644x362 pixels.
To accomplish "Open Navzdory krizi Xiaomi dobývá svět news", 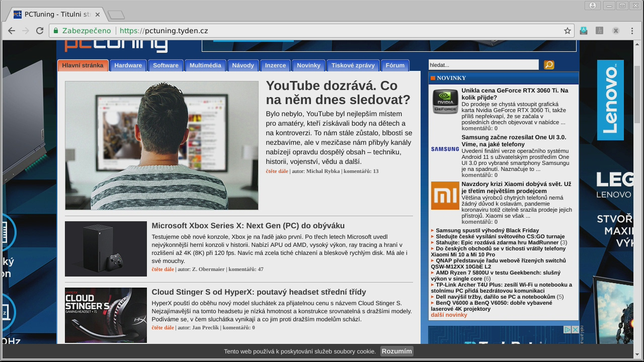I will (x=516, y=188).
